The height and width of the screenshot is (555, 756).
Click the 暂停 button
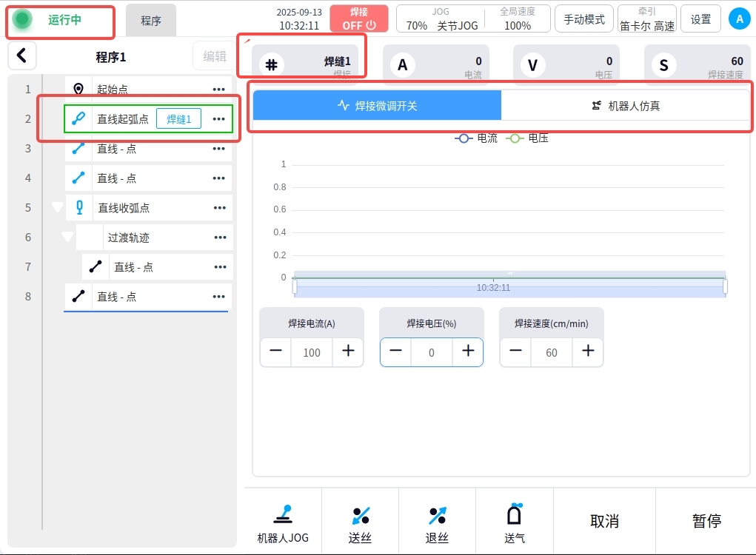[x=706, y=521]
